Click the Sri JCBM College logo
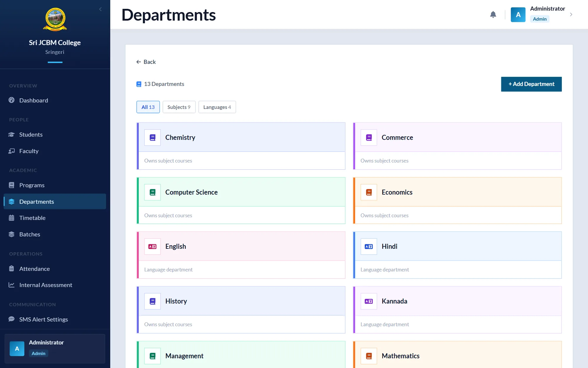This screenshot has width=588, height=368. point(55,19)
